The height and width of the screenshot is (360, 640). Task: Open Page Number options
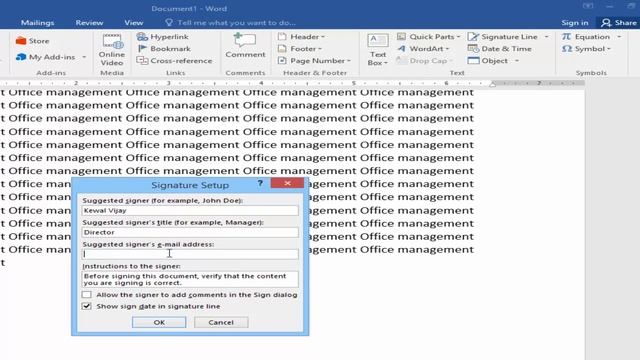tap(314, 60)
